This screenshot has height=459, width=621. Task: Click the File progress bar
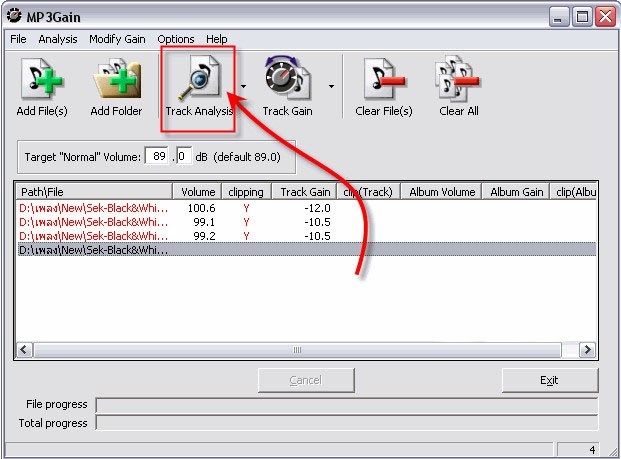click(347, 405)
